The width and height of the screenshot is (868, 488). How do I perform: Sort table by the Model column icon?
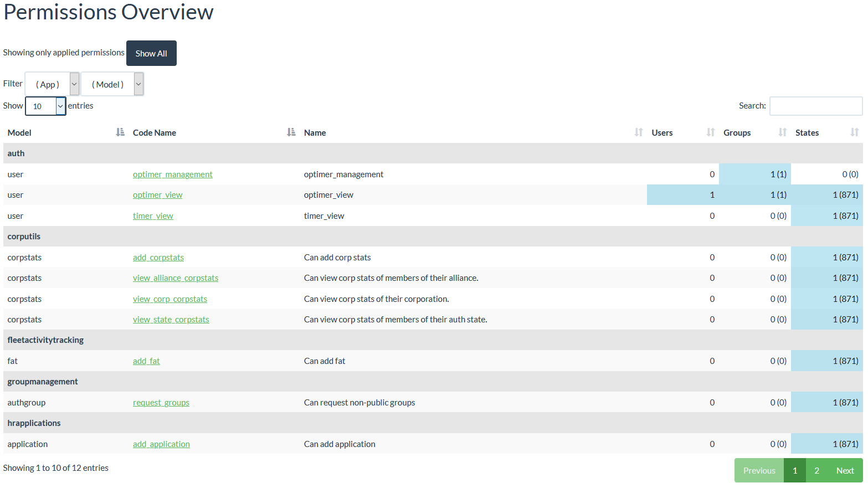click(x=120, y=132)
